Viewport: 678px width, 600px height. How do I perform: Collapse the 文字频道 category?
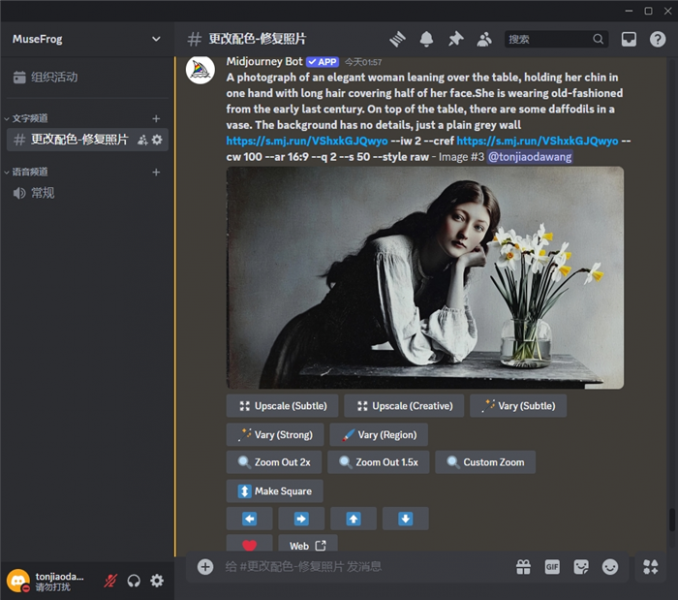(26, 118)
